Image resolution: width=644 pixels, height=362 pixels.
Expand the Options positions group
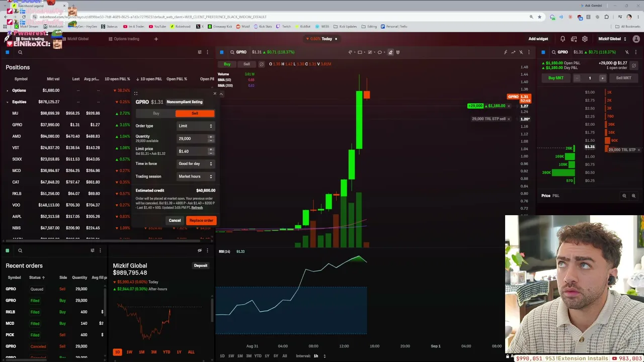[x=7, y=90]
